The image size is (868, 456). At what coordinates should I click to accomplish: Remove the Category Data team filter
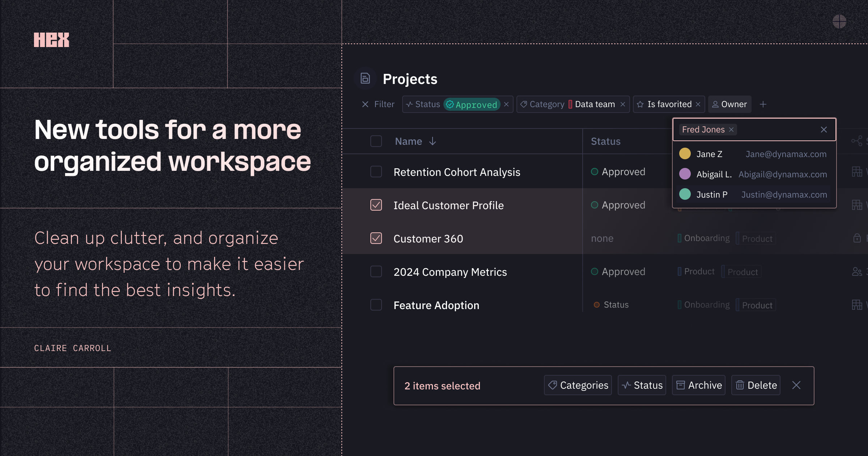pos(623,104)
